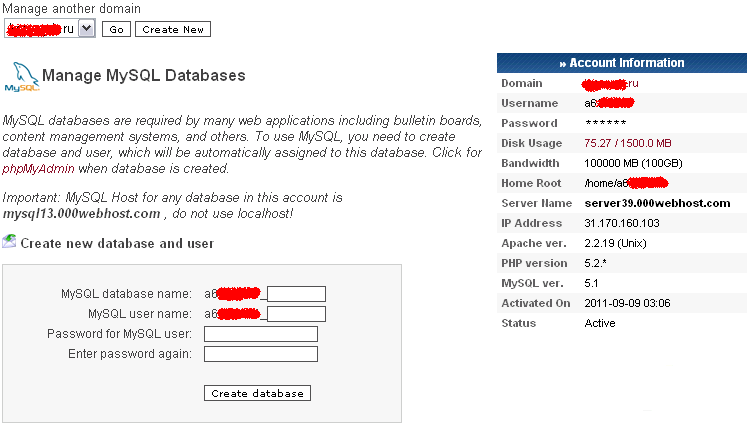Click the Create New domain button
Screen dimensions: 754x426
tap(173, 29)
